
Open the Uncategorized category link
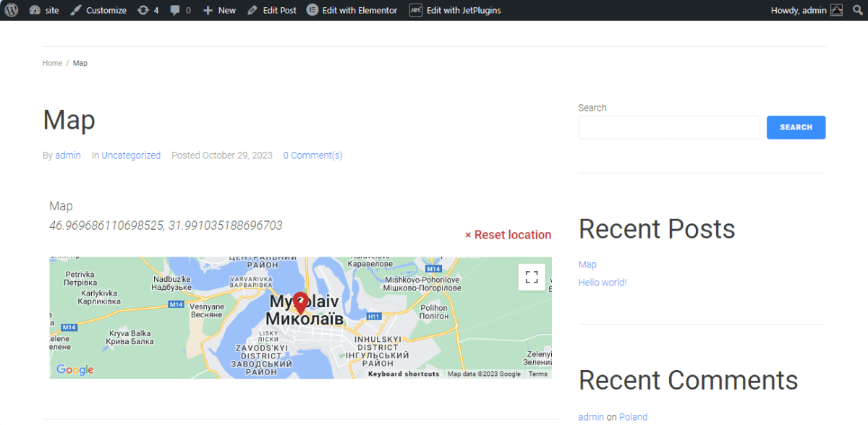(x=131, y=155)
